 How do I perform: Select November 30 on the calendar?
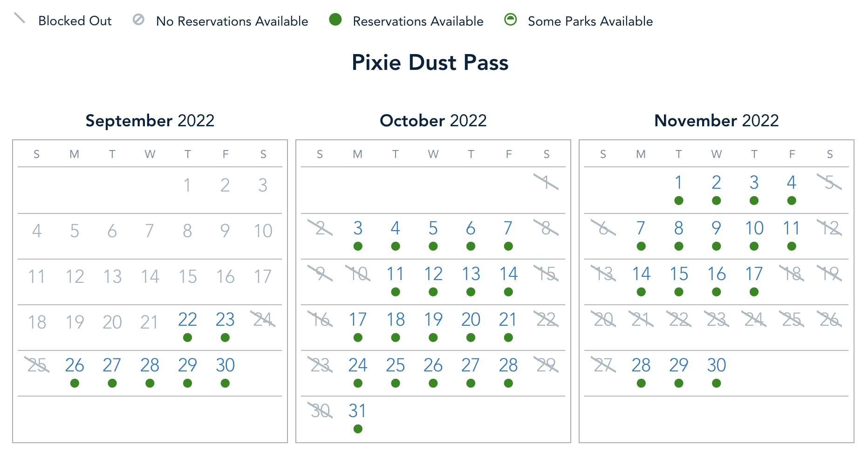(717, 365)
